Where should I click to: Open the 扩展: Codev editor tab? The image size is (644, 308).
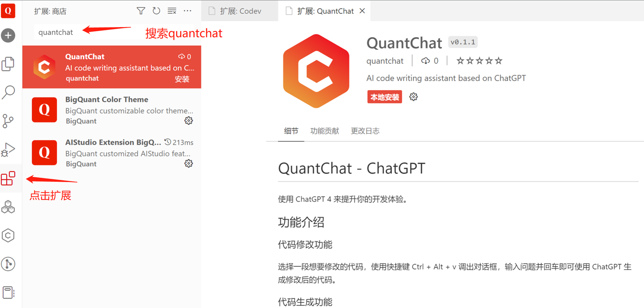click(x=240, y=11)
